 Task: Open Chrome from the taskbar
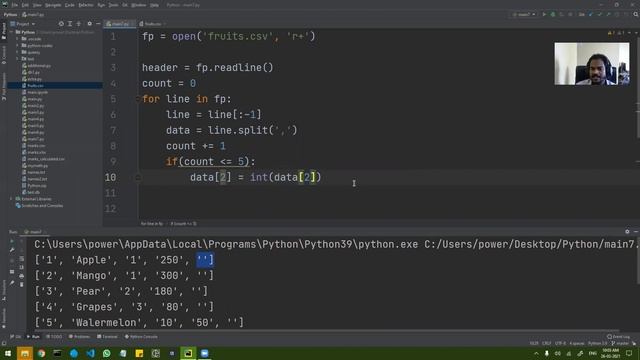pyautogui.click(x=41, y=353)
